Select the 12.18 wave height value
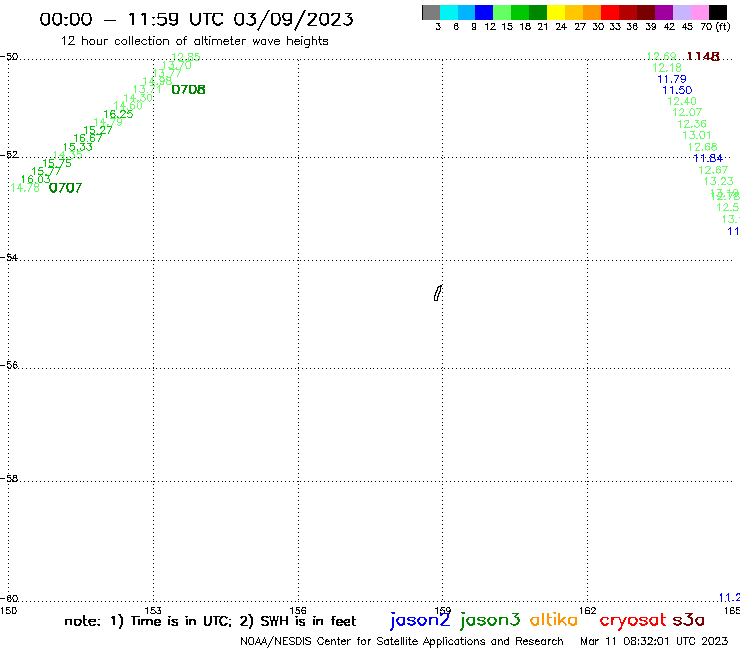Screen dimensions: 740x650 [667, 68]
